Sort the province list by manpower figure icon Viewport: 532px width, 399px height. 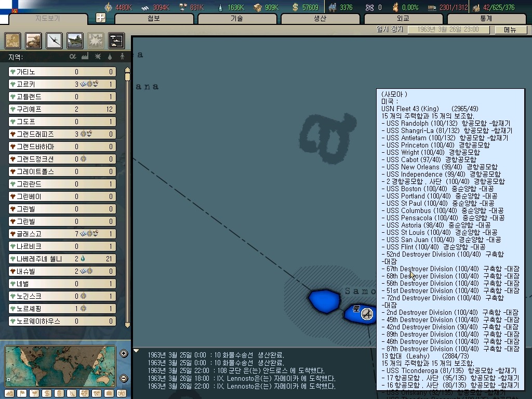point(122,56)
